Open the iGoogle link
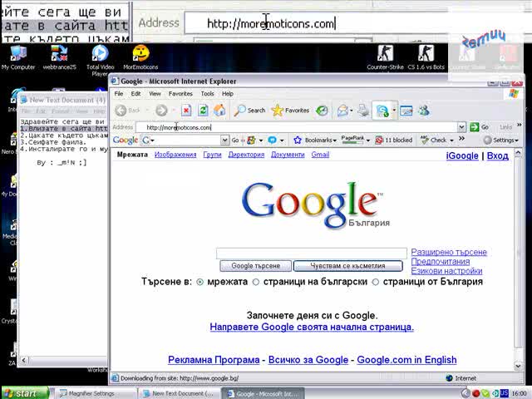Viewport: 532px width, 399px height. coord(462,155)
